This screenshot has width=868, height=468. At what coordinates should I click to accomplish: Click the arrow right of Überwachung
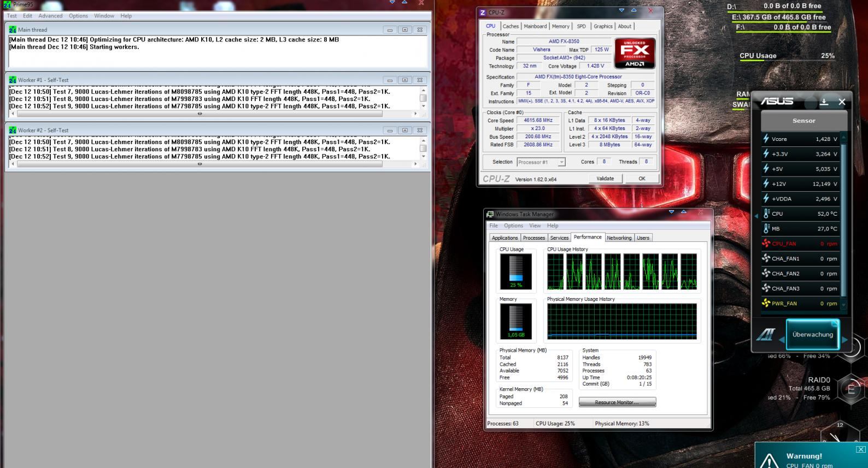tap(845, 340)
